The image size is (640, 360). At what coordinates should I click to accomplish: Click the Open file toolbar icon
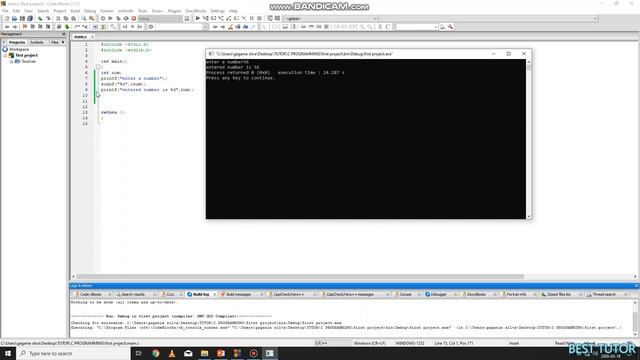(14, 18)
